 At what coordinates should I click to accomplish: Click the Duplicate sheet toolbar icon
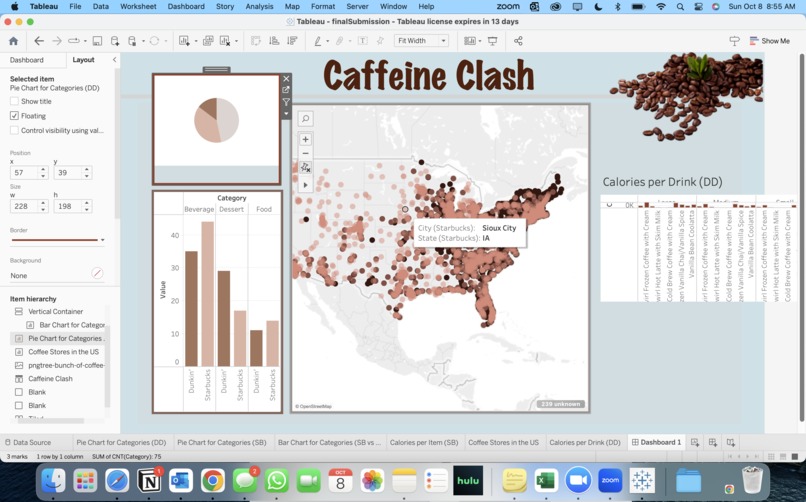tap(208, 41)
